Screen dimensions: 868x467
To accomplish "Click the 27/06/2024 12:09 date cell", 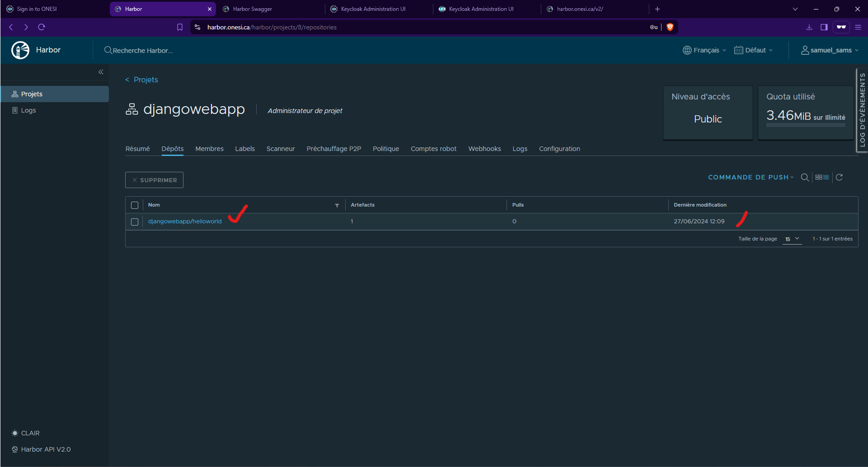I will coord(699,222).
